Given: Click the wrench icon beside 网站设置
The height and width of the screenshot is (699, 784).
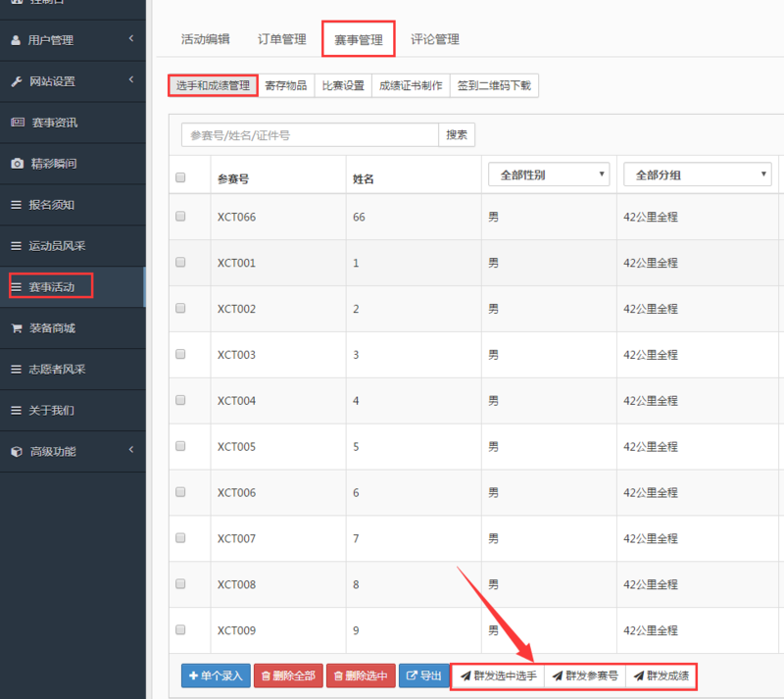Looking at the screenshot, I should coord(16,81).
